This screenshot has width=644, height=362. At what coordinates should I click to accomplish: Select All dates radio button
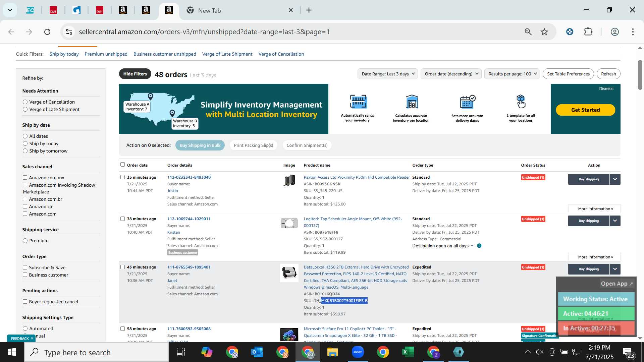[x=25, y=136]
